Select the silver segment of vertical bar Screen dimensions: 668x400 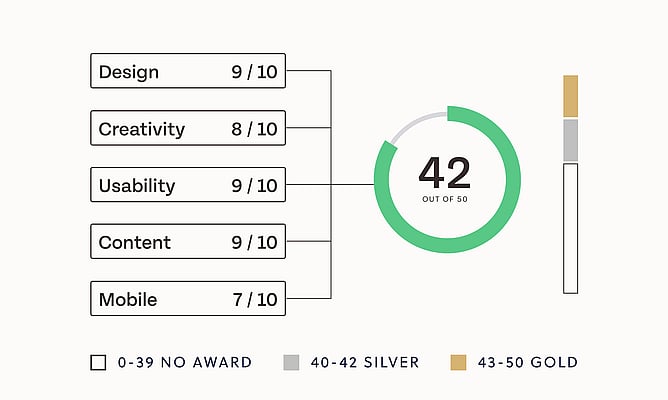tap(570, 140)
